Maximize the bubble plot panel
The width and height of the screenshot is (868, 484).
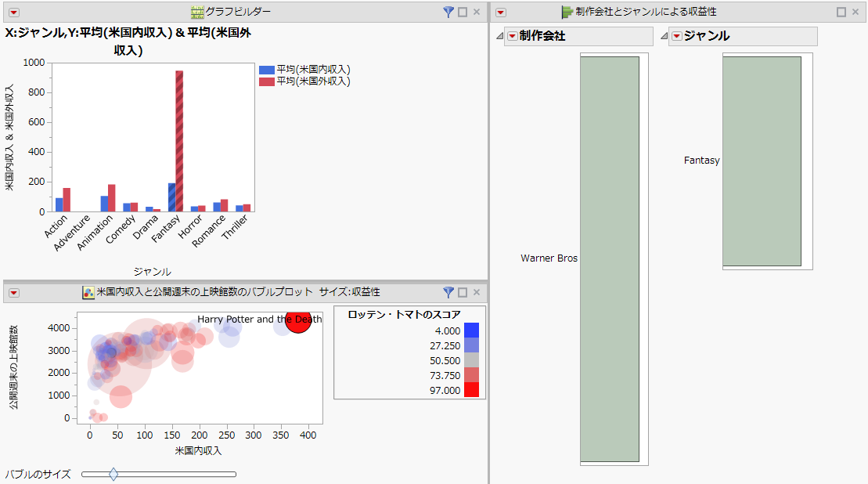tap(463, 292)
